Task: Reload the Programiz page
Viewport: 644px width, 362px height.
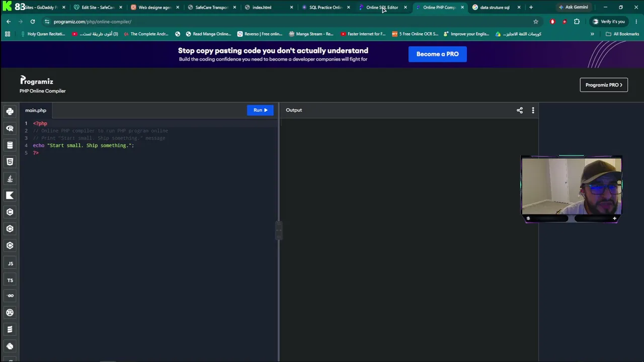Action: point(33,22)
